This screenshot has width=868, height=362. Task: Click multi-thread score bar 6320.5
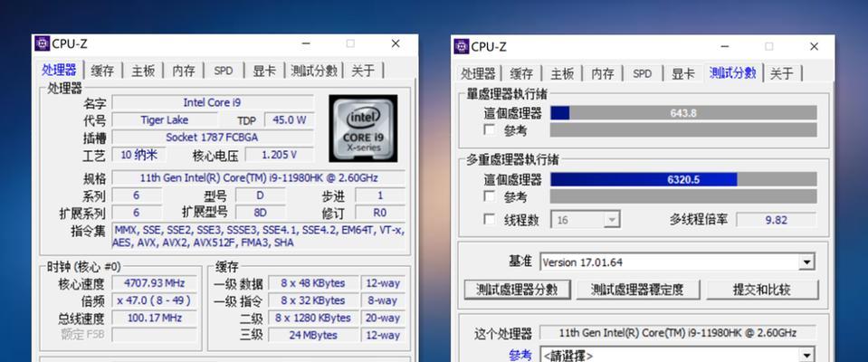(x=683, y=179)
